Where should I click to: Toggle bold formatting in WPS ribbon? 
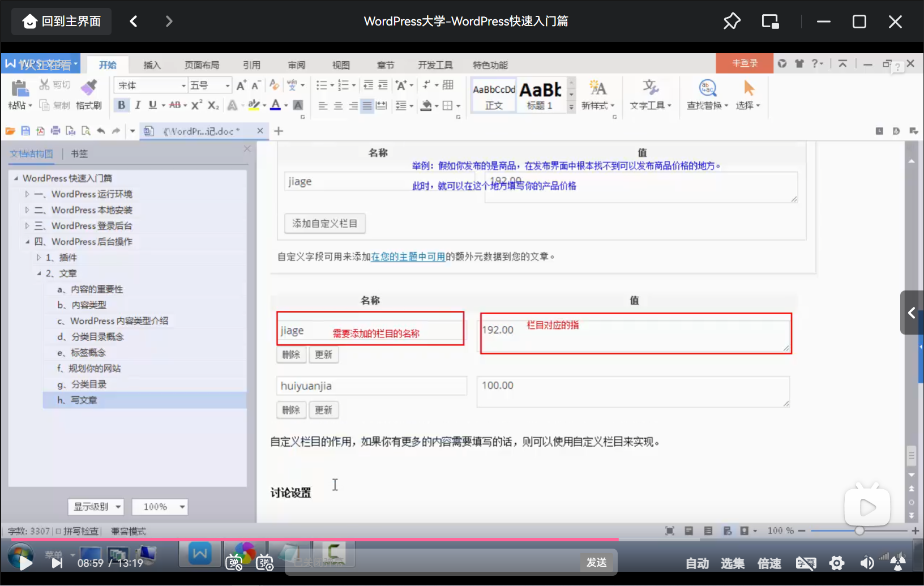[x=121, y=105]
